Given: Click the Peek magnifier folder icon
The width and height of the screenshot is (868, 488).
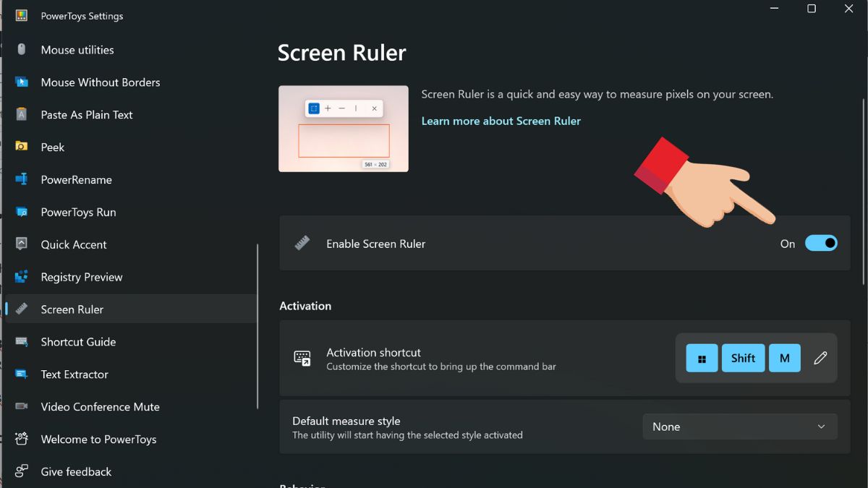Looking at the screenshot, I should (22, 147).
